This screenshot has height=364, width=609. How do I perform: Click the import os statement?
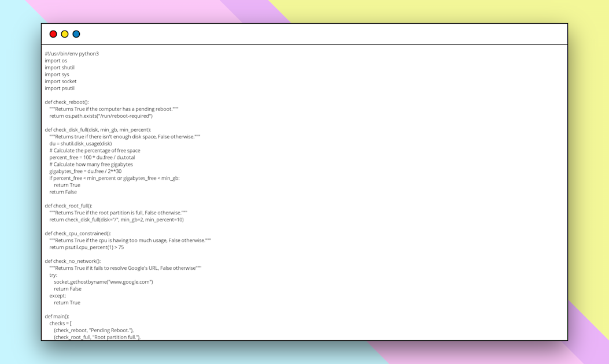pos(56,60)
